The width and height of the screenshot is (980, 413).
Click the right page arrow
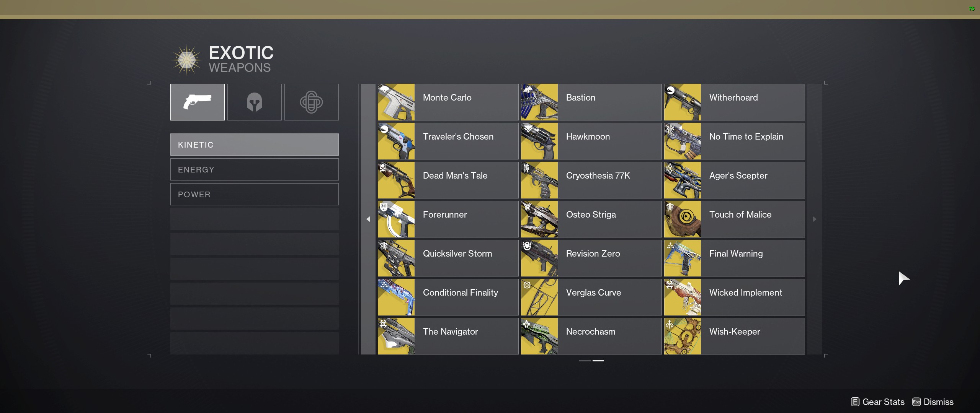coord(814,219)
